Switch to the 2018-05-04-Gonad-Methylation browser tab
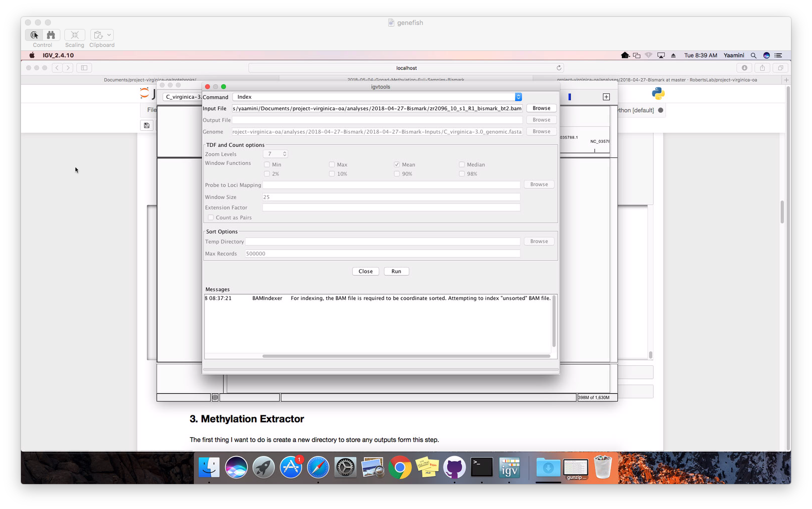 point(406,79)
